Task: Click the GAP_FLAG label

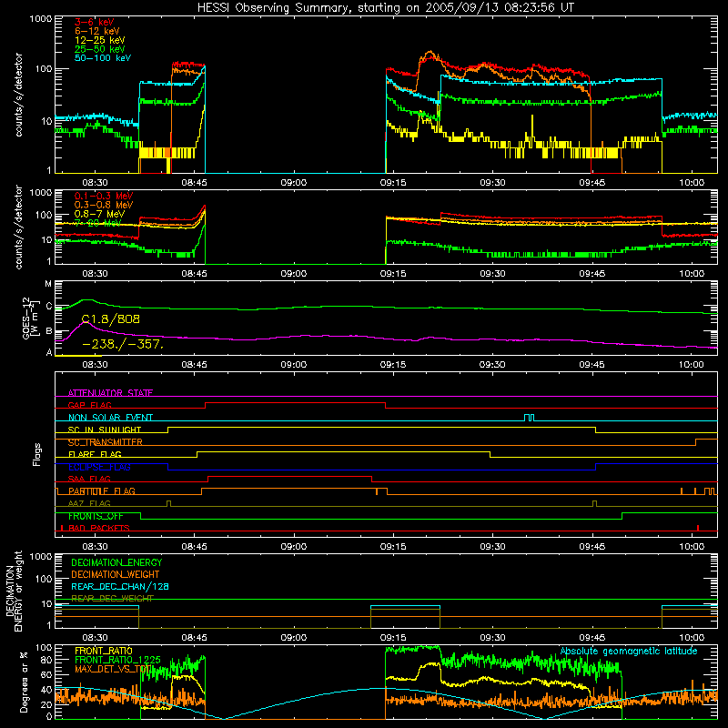Action: click(89, 405)
